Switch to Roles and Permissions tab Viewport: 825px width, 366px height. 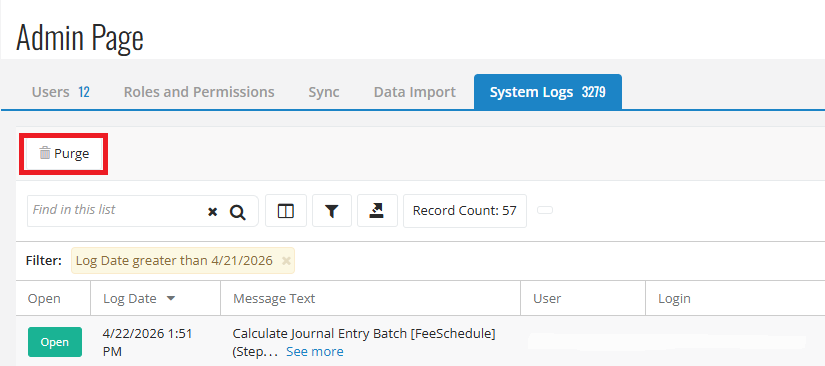pos(199,92)
